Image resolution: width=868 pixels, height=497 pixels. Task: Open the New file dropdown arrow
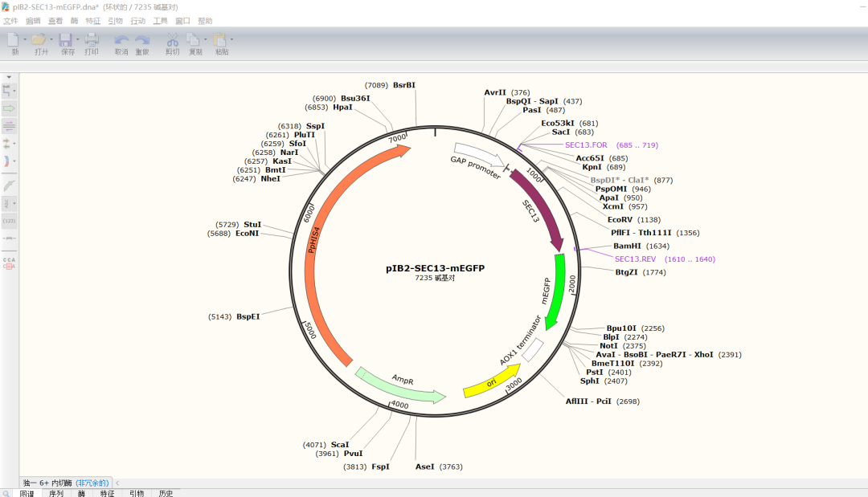click(25, 39)
